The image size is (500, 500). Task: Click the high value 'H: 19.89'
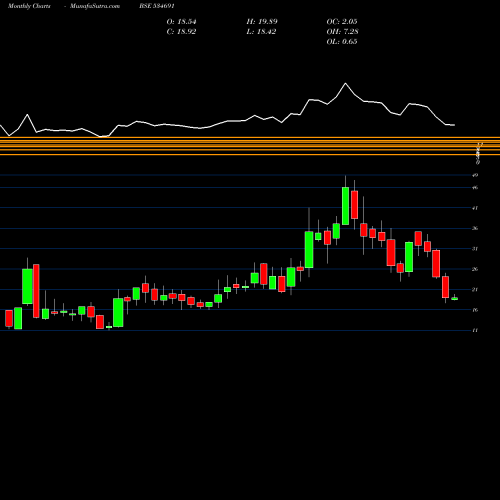[x=262, y=22]
